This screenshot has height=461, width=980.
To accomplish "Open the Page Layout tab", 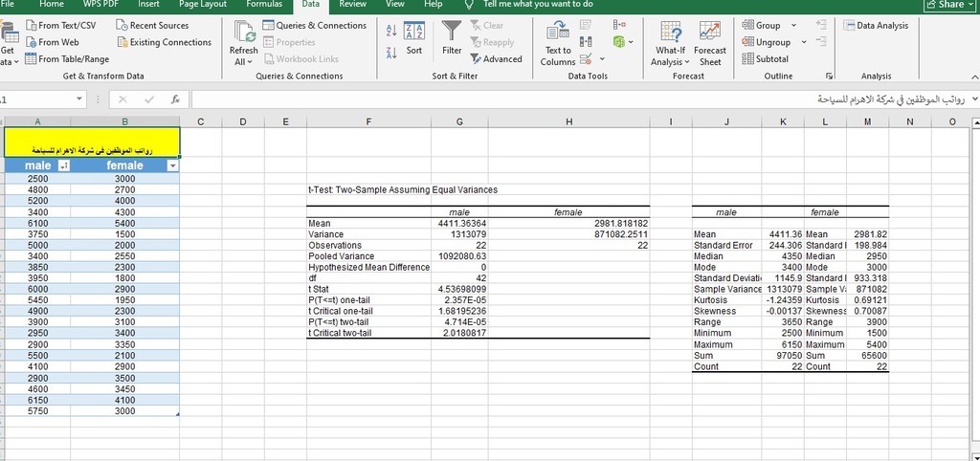I will 202,5.
